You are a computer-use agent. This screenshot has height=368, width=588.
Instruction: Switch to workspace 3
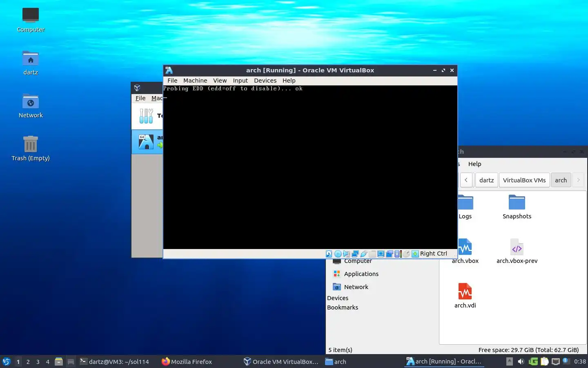[x=38, y=361]
